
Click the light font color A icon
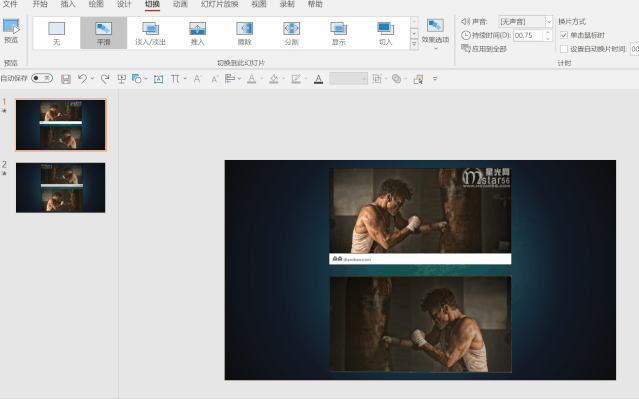[252, 79]
